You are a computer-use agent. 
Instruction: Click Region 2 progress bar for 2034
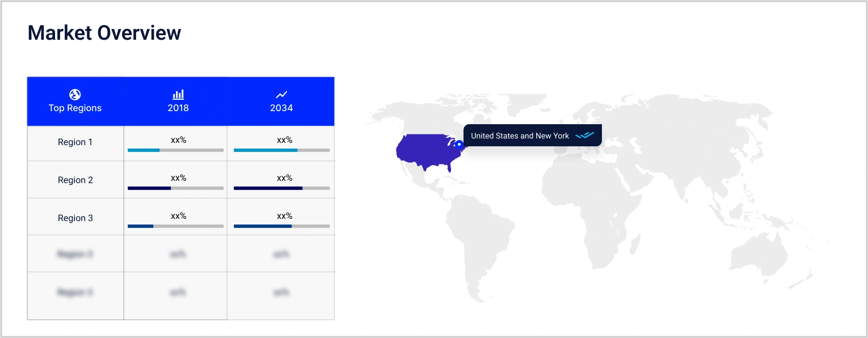tap(281, 188)
